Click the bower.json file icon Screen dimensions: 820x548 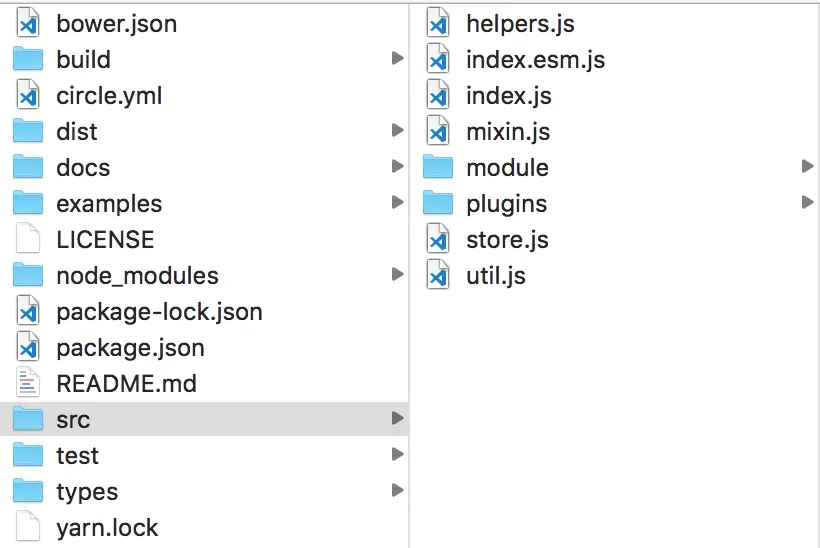28,24
